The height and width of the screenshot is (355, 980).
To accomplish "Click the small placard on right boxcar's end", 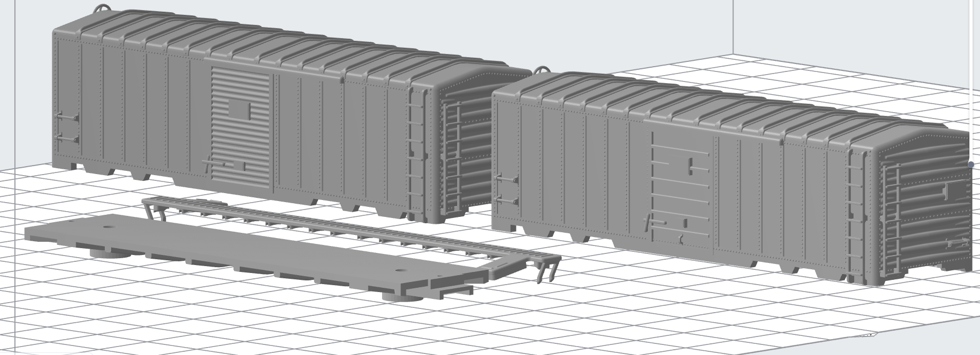I will pyautogui.click(x=956, y=190).
